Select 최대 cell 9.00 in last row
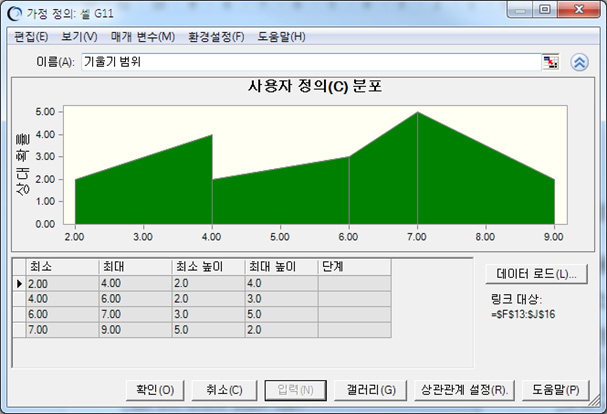 click(135, 330)
